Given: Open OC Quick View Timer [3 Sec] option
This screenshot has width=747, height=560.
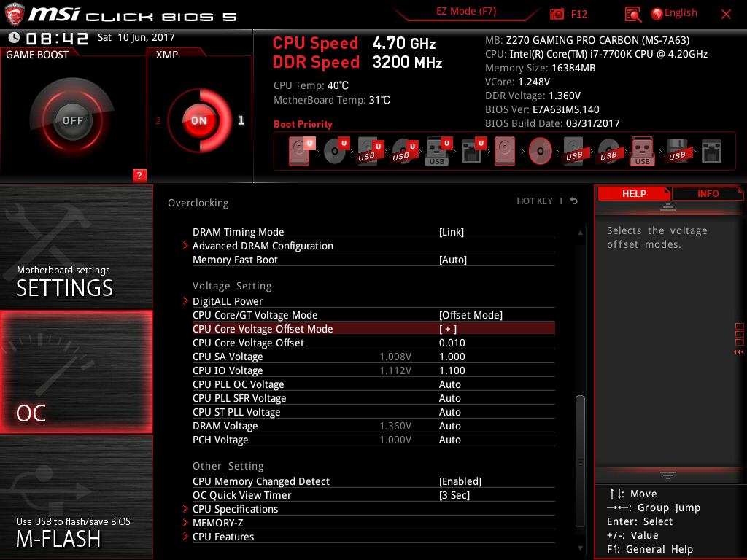Looking at the screenshot, I should [x=373, y=495].
